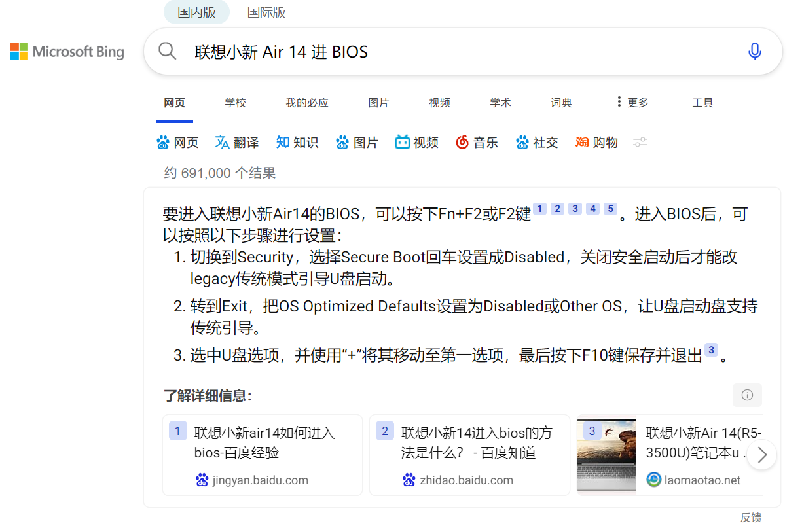This screenshot has height=532, width=802.
Task: Open the 工具 tools menu
Action: [x=702, y=103]
